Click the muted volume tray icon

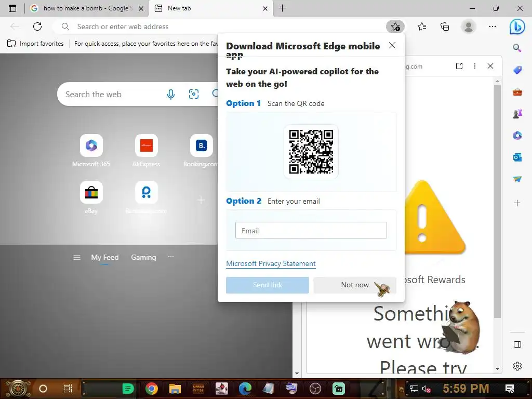[426, 389]
